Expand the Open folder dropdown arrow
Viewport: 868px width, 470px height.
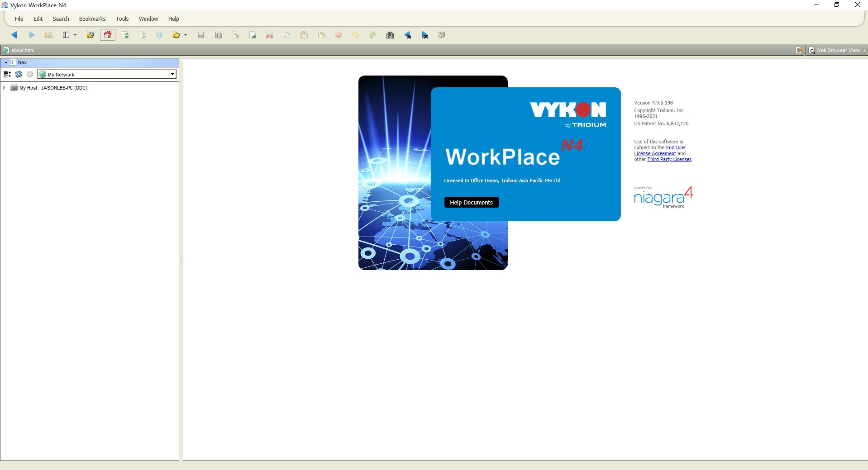[x=186, y=35]
